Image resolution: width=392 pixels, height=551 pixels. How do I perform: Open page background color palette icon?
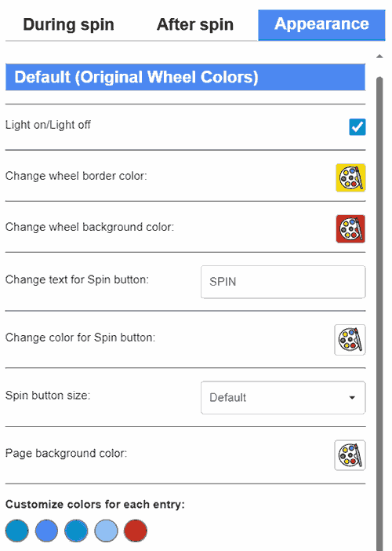350,455
